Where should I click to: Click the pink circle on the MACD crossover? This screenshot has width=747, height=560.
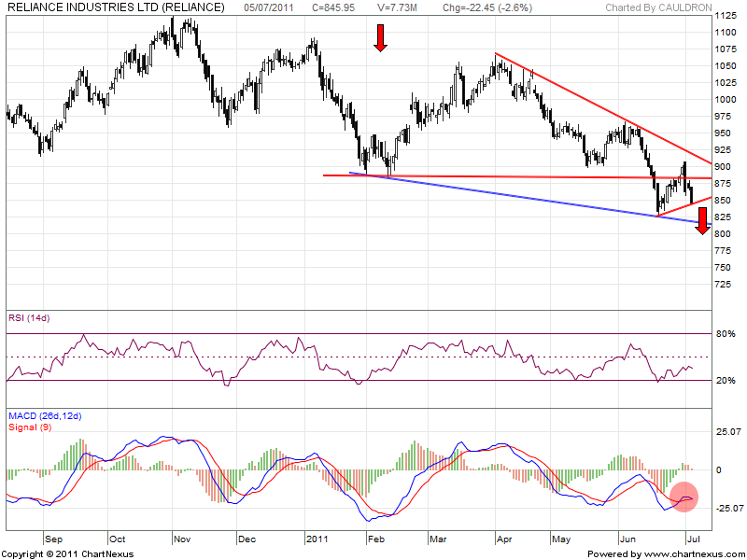click(x=684, y=497)
